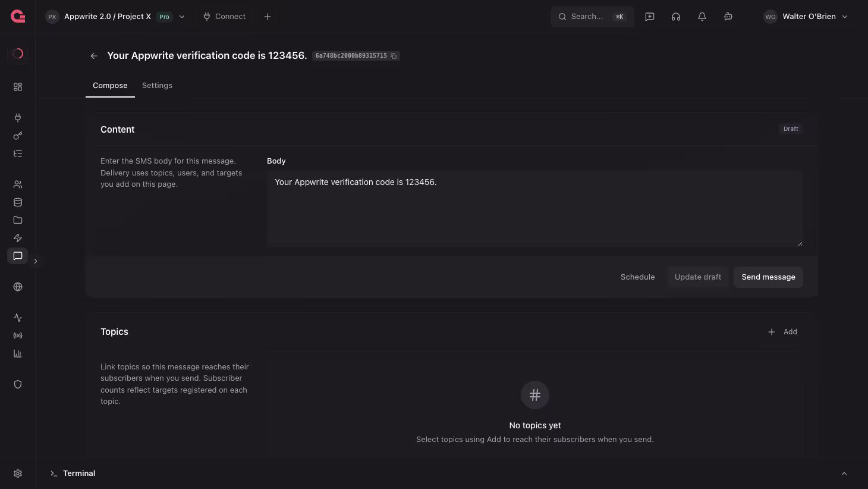Click the PX project avatar
Screen dimensions: 868x489
[x=52, y=17]
